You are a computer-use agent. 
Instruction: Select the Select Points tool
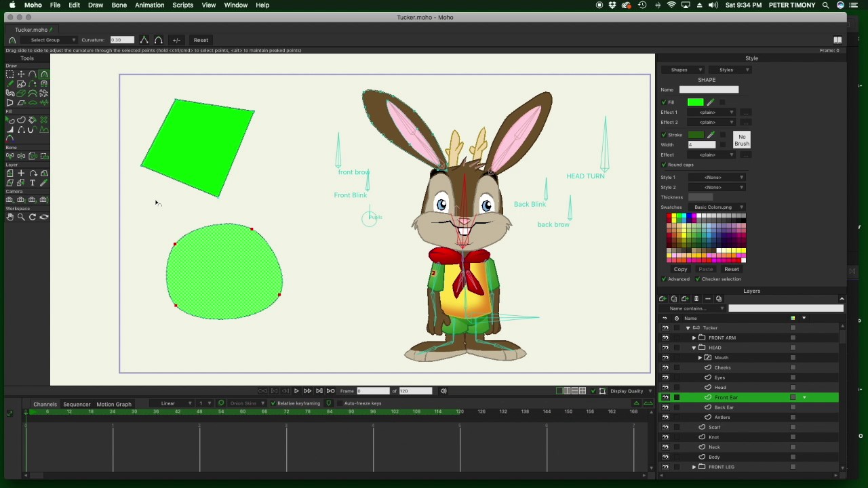coord(9,74)
